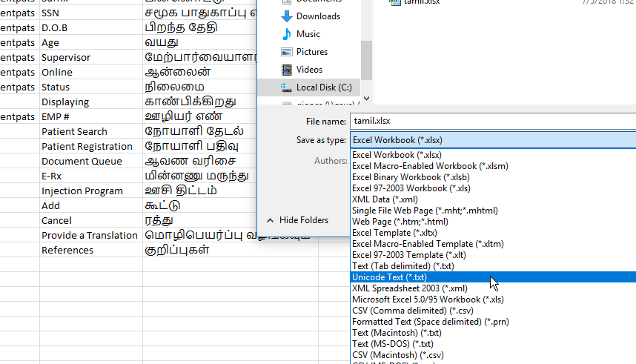636x364 pixels.
Task: Open the Save as type combo box
Action: pos(492,140)
